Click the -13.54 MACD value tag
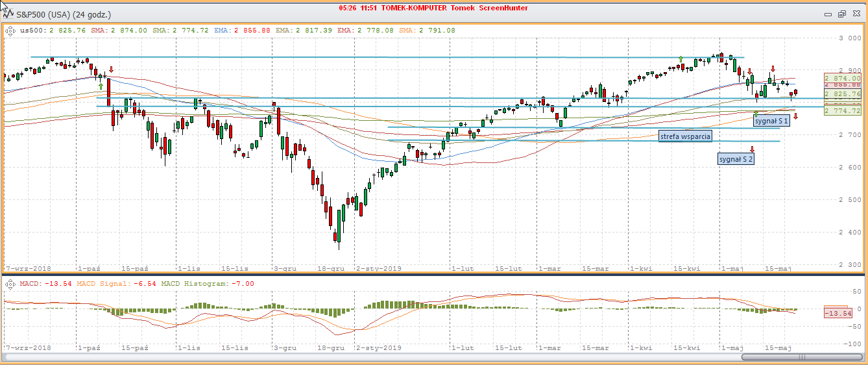The width and height of the screenshot is (868, 365). pos(836,314)
